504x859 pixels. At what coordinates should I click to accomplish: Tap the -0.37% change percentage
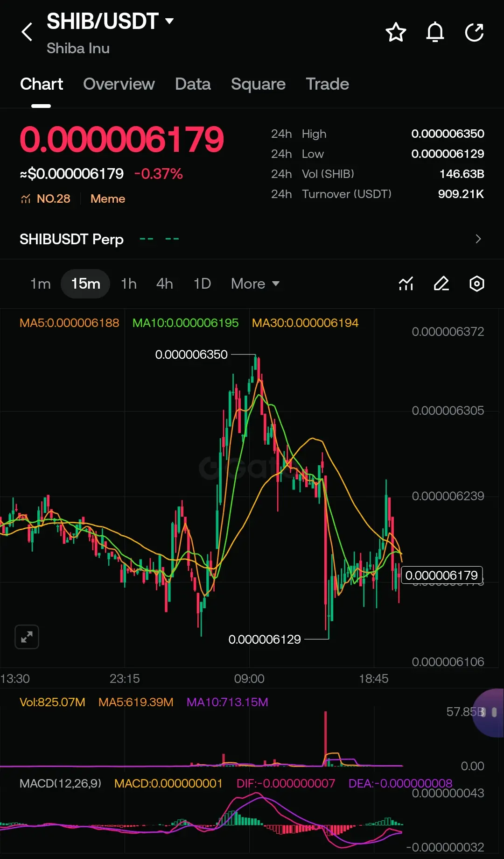(x=158, y=174)
